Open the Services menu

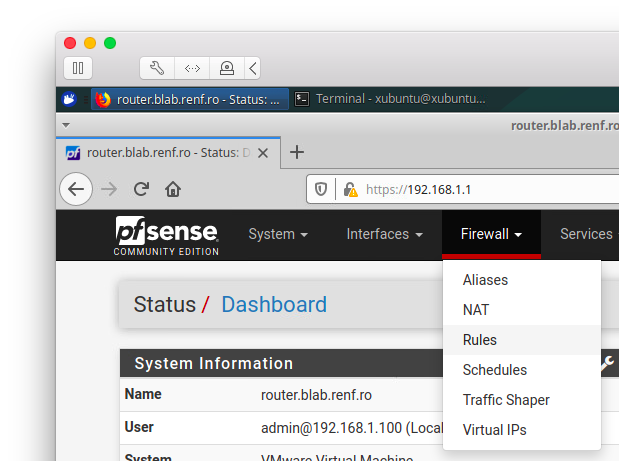point(588,234)
